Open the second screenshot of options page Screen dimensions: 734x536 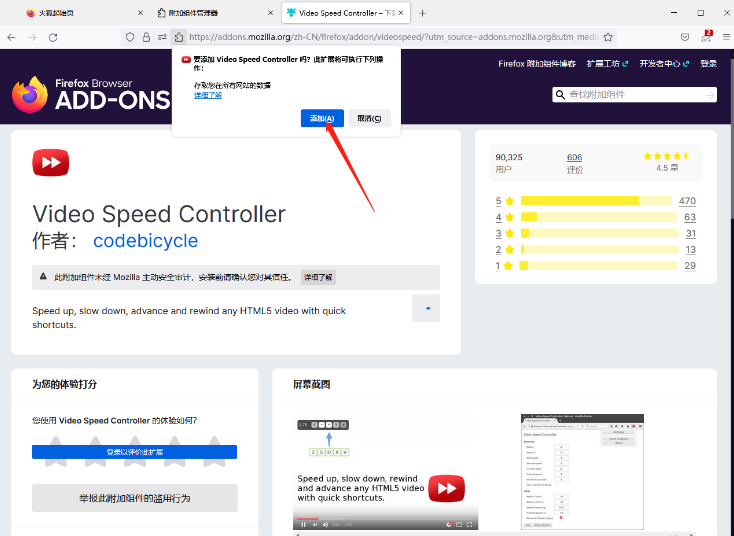click(582, 472)
